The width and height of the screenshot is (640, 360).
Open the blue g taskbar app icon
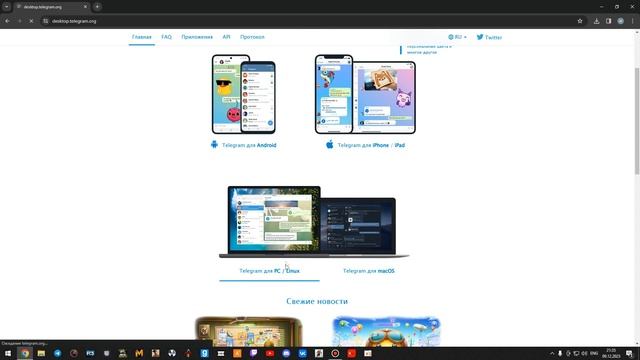204,353
